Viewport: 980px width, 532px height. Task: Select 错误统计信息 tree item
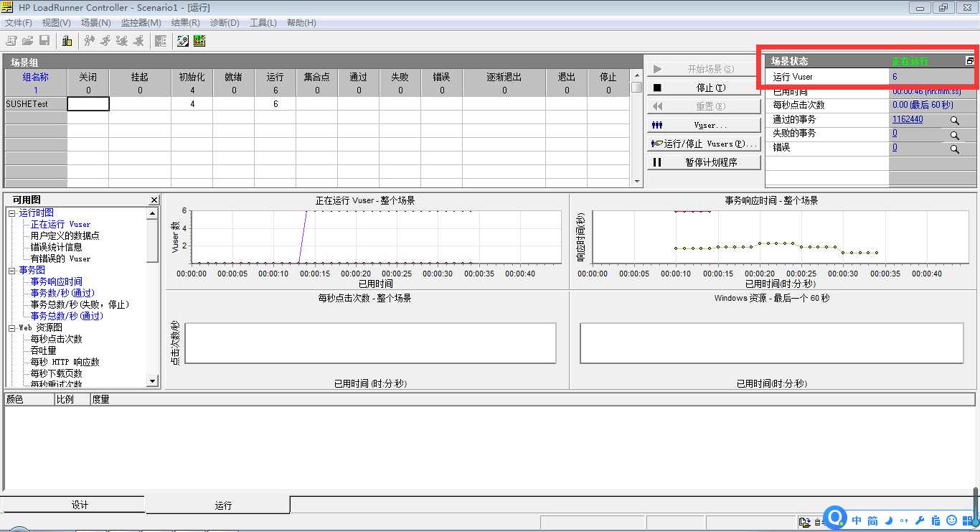56,247
